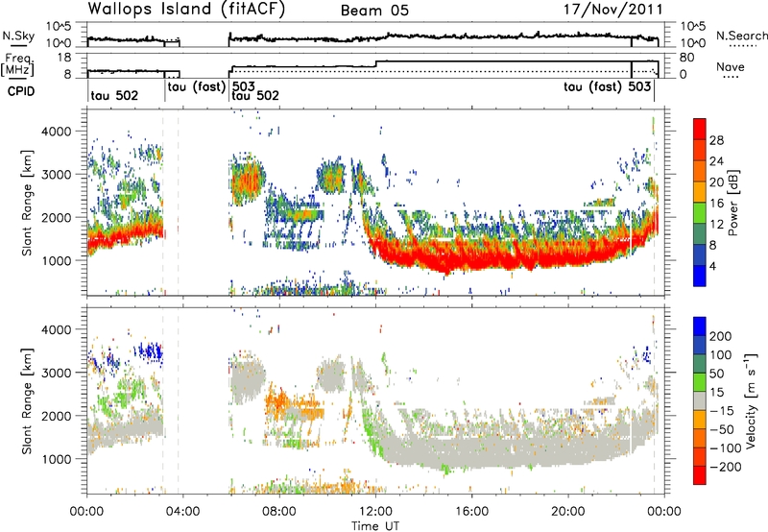Viewport: 768px width, 532px height.
Task: Click the "4" label on power colorbar
Action: click(712, 266)
